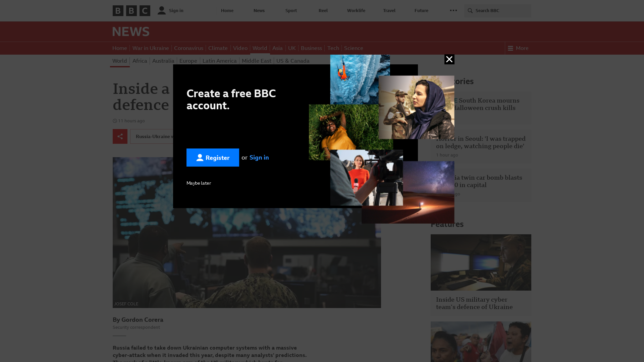Select the Middle East subsection

point(256,61)
